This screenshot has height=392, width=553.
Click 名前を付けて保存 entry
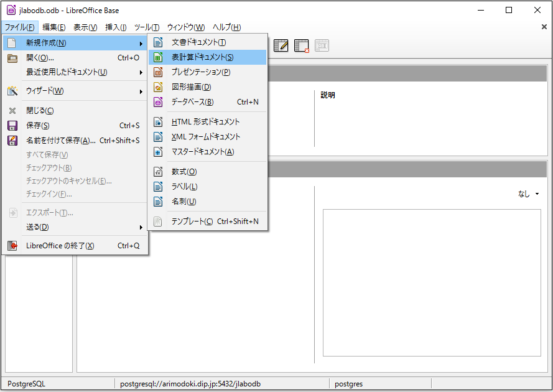[x=75, y=141]
